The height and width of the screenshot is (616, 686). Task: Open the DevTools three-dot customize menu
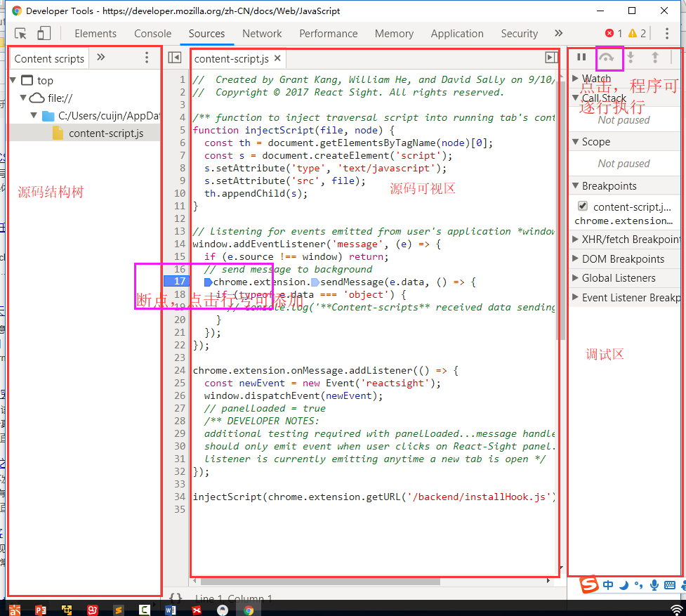click(667, 33)
